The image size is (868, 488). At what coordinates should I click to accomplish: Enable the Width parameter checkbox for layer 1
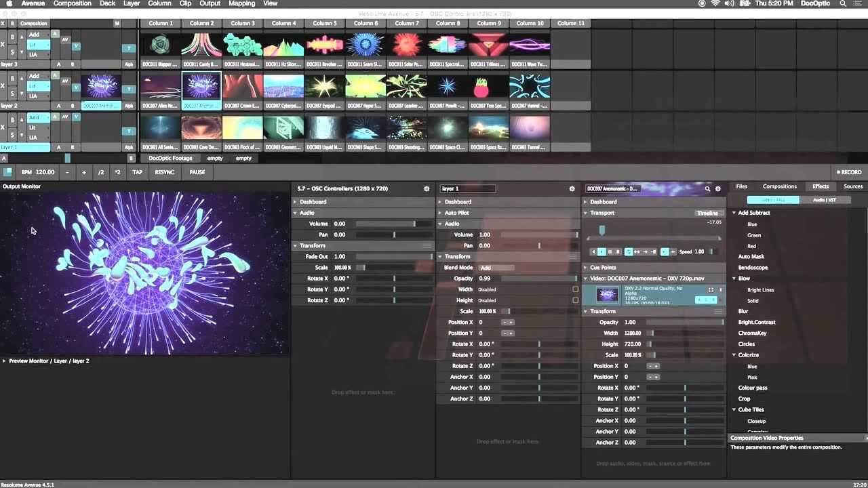574,289
